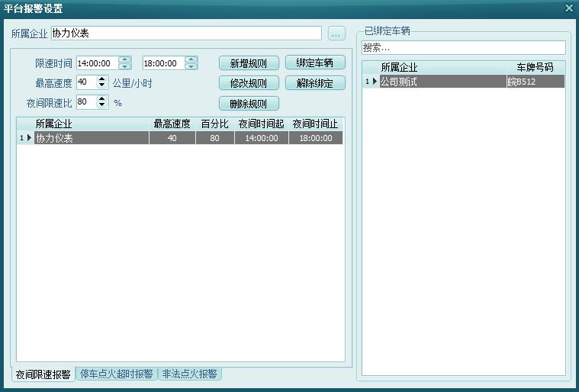
Task: Click 解除绑定 to unbind vehicle
Action: 314,83
